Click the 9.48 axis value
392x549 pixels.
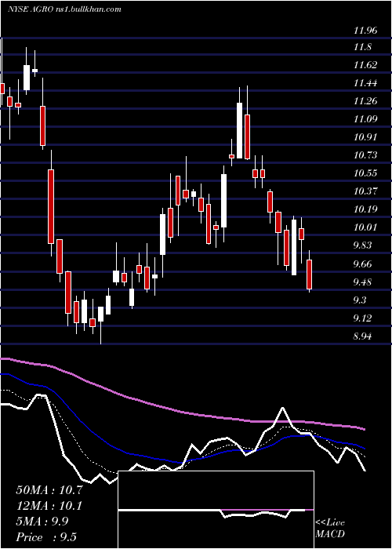pyautogui.click(x=363, y=282)
